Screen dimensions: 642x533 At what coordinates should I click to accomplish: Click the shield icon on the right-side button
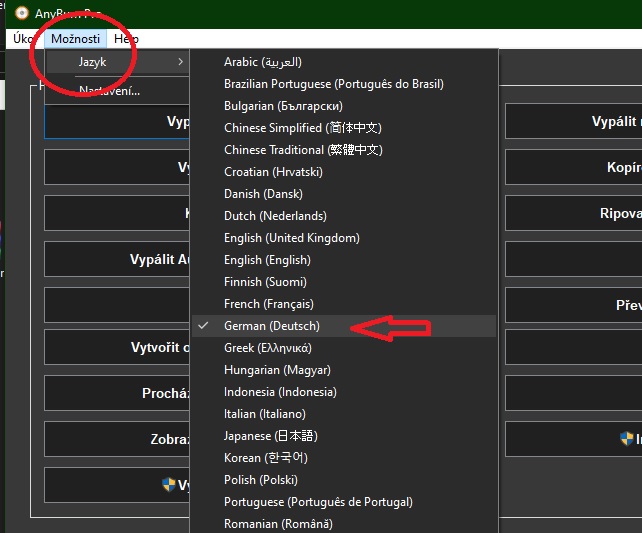[x=627, y=438]
